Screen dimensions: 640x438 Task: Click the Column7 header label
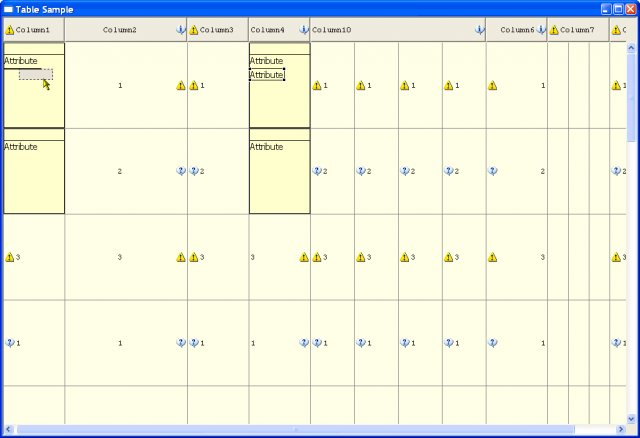click(577, 30)
